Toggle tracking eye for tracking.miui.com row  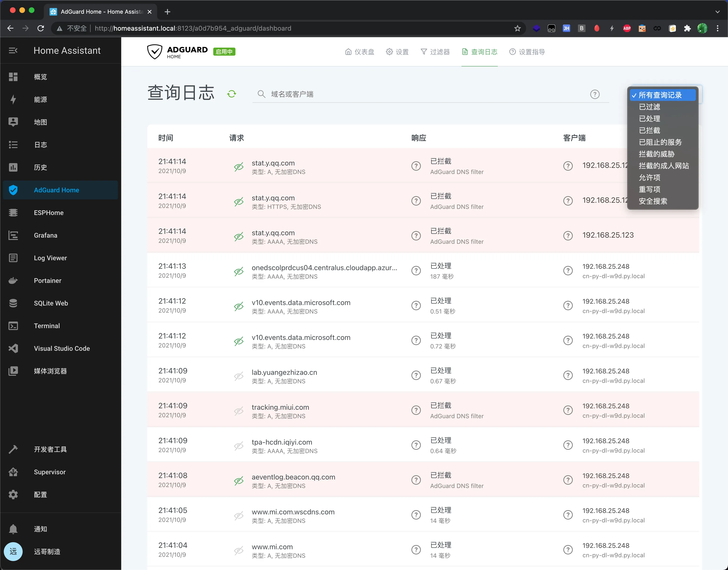tap(238, 411)
